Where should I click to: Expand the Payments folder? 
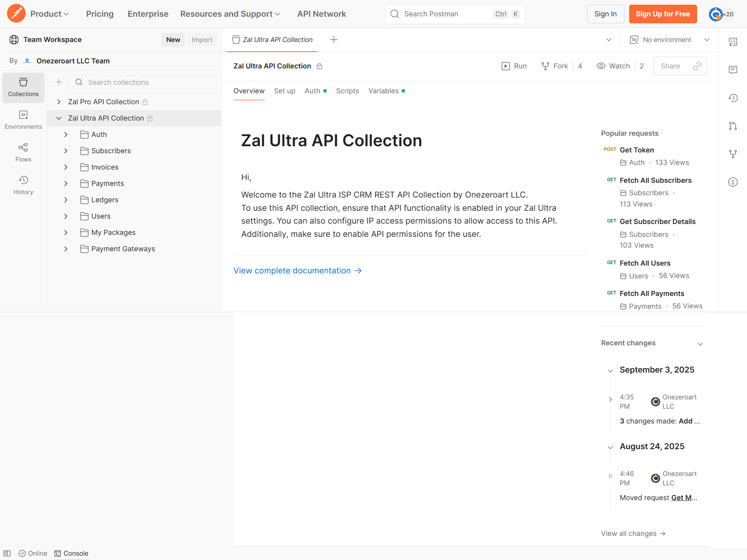tap(66, 184)
